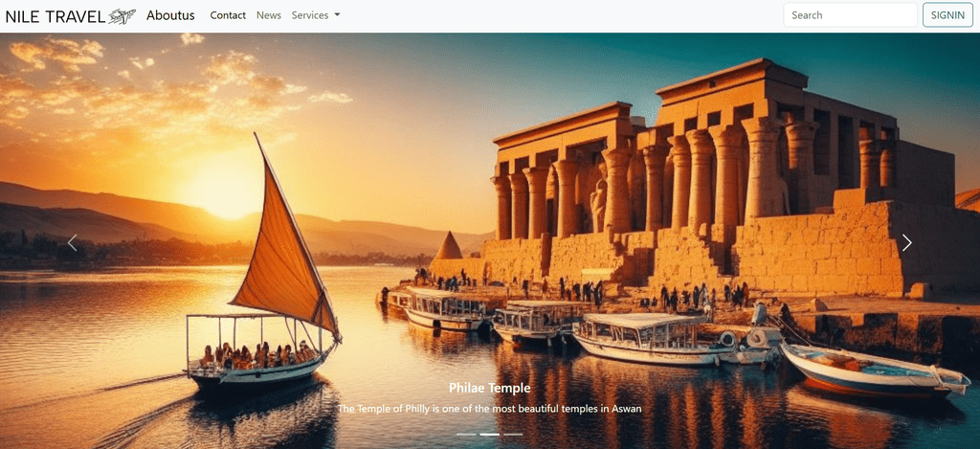This screenshot has width=980, height=449.
Task: Click the small pyramid beside the temple
Action: point(449,245)
